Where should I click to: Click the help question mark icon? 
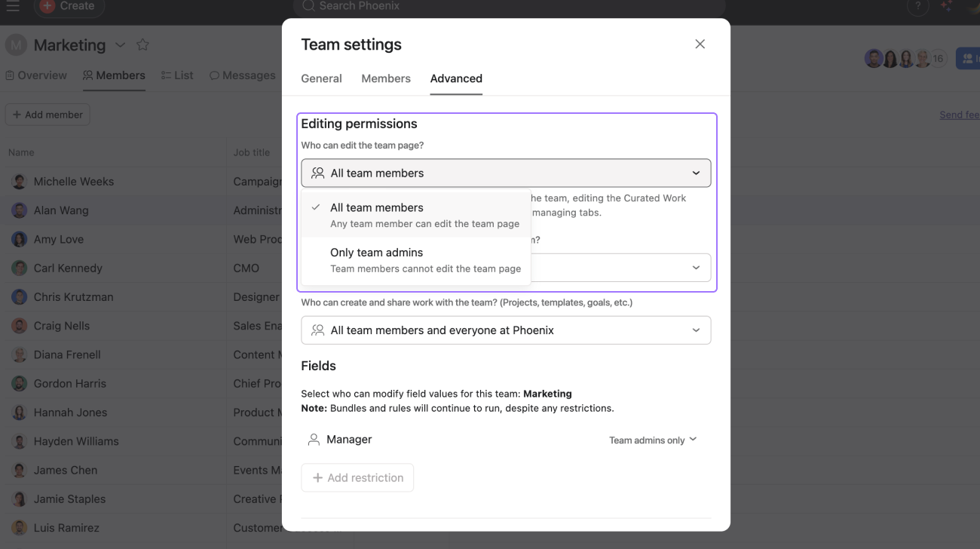pyautogui.click(x=917, y=7)
